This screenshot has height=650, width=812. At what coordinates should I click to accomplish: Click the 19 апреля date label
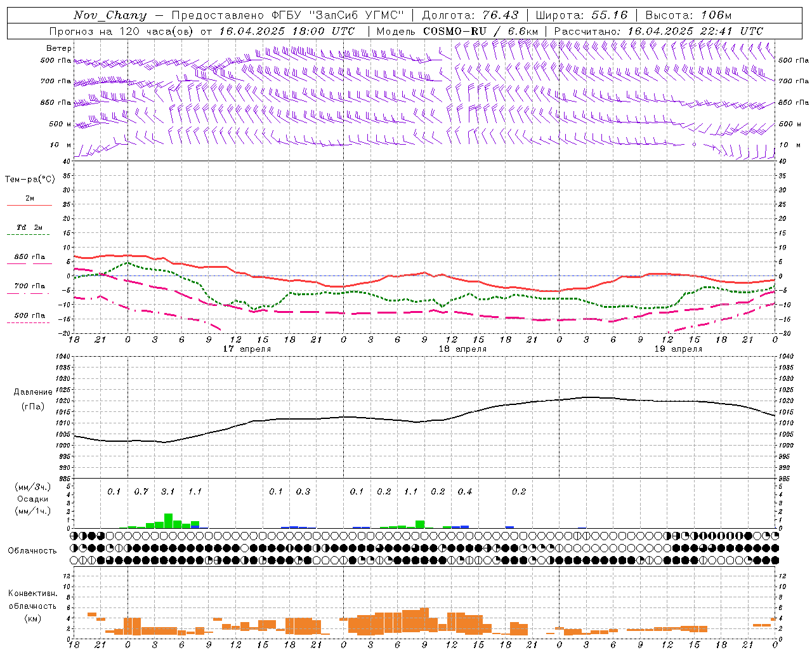(x=678, y=349)
